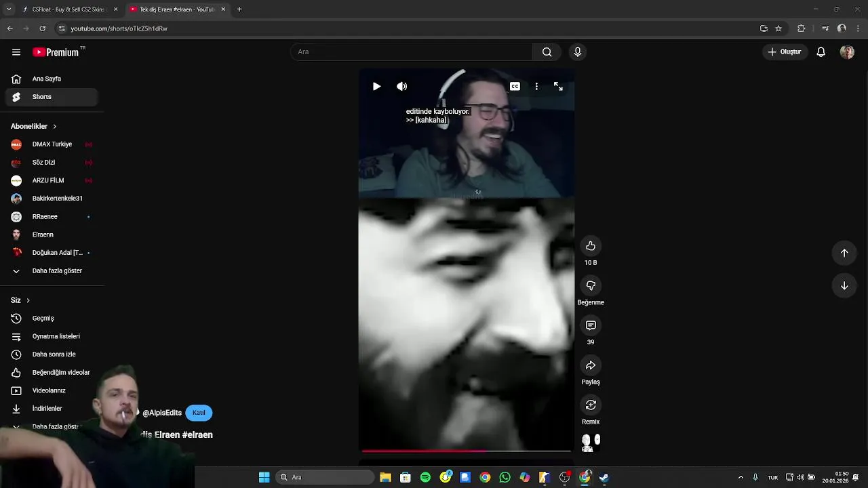The height and width of the screenshot is (488, 868).
Task: Mute the Short's volume speaker
Action: click(x=402, y=86)
